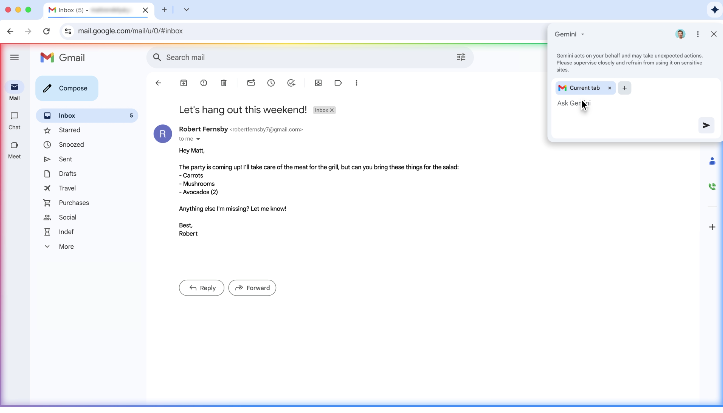The image size is (723, 413).
Task: Expand More labels in sidebar
Action: (66, 246)
